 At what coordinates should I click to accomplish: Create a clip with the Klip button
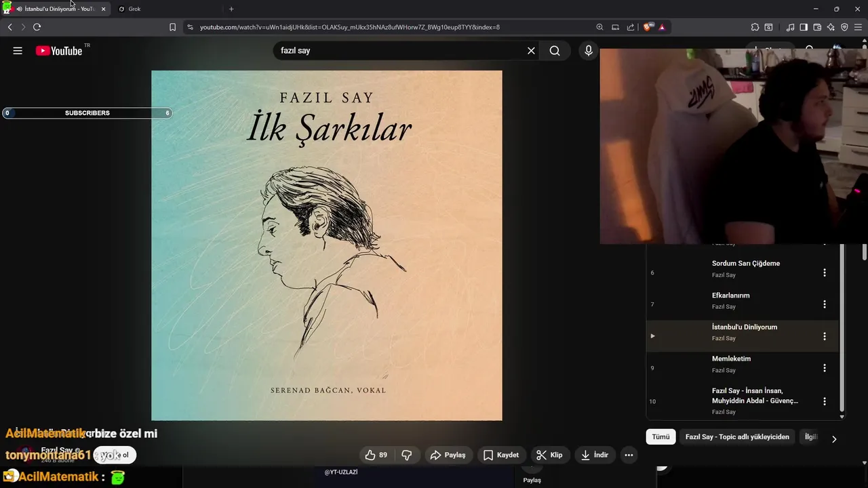pyautogui.click(x=549, y=455)
